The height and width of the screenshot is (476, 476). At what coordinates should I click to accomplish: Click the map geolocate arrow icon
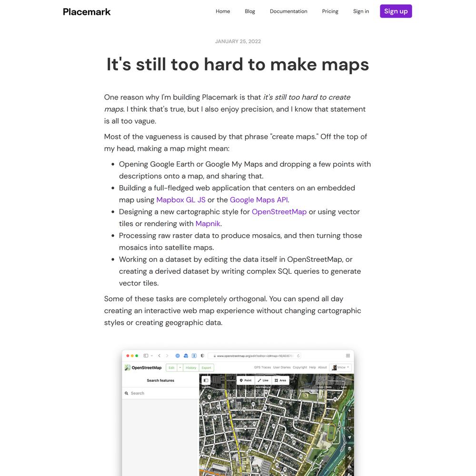349,437
